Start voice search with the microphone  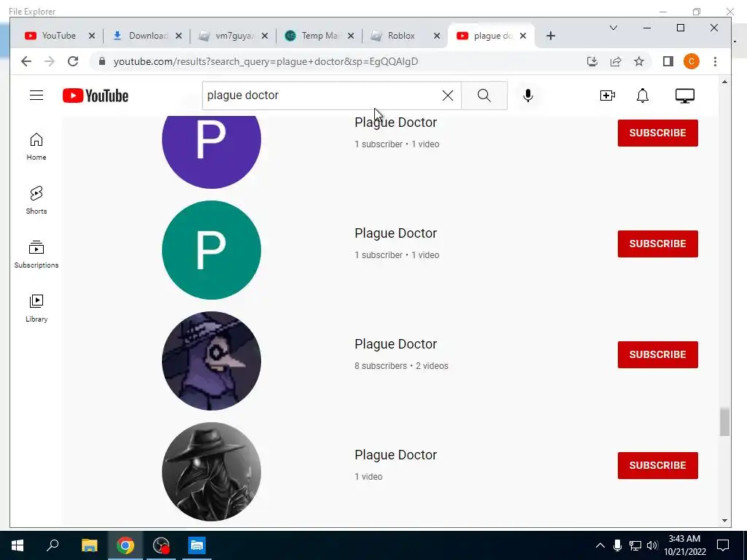click(528, 96)
